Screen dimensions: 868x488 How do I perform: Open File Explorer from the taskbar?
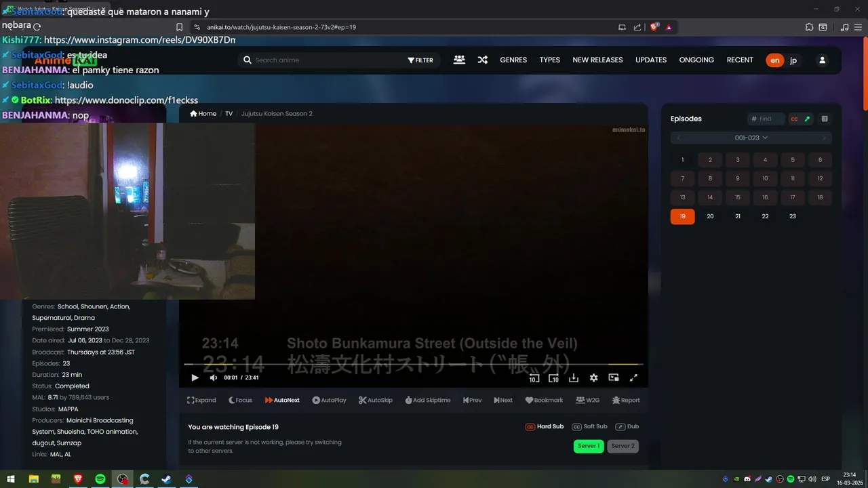[x=33, y=479]
